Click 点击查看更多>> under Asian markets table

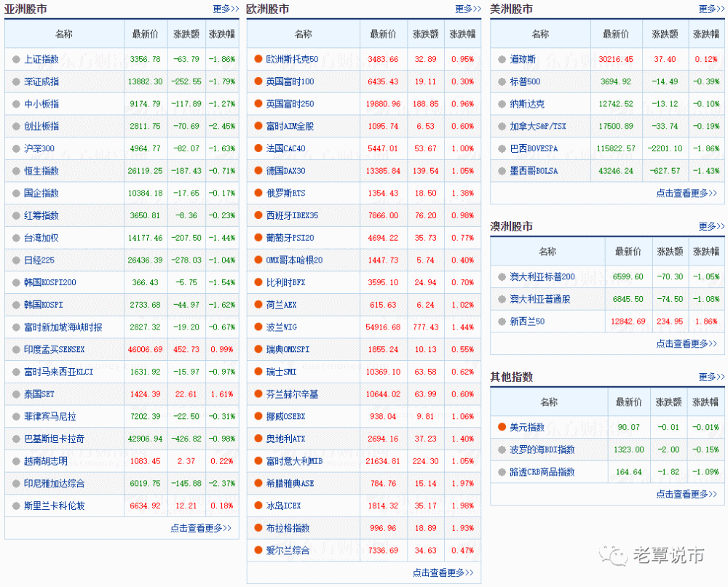(x=201, y=528)
